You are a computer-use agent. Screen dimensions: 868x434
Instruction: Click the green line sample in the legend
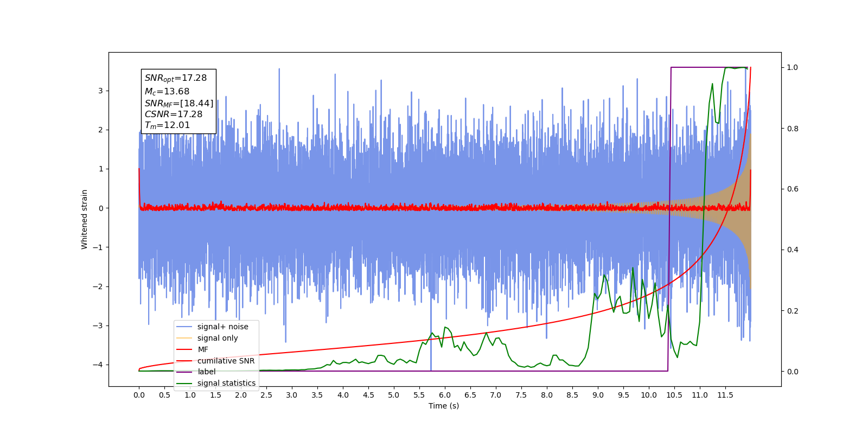[184, 383]
